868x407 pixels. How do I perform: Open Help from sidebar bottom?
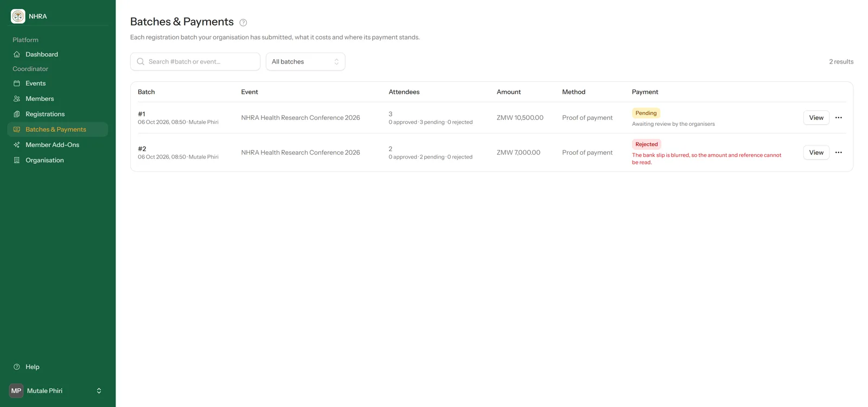(58, 367)
